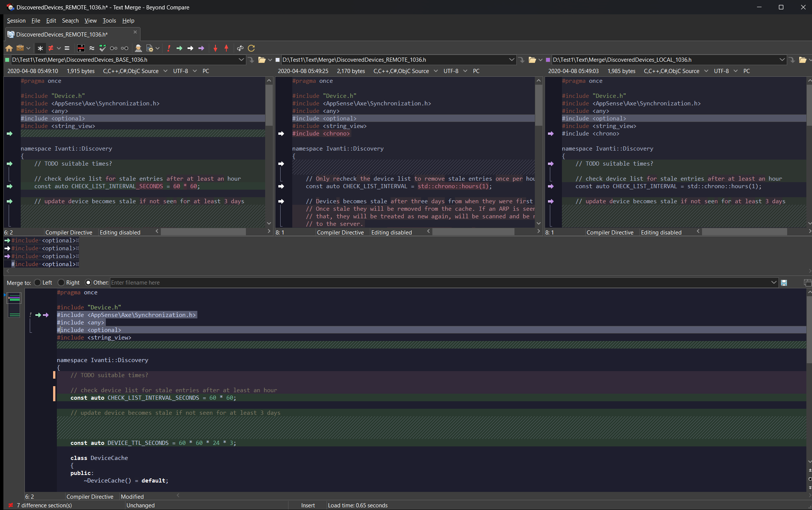
Task: Open the Home view icon
Action: pyautogui.click(x=9, y=48)
